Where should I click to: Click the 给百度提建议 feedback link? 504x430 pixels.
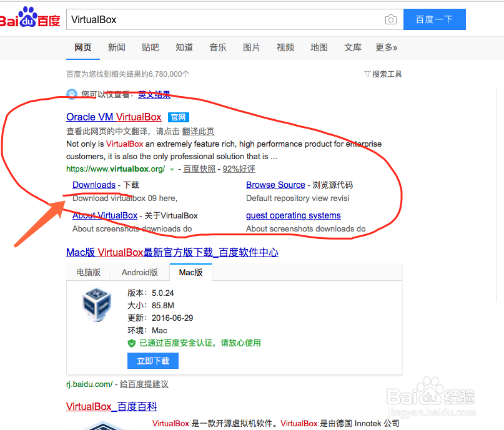click(x=144, y=384)
